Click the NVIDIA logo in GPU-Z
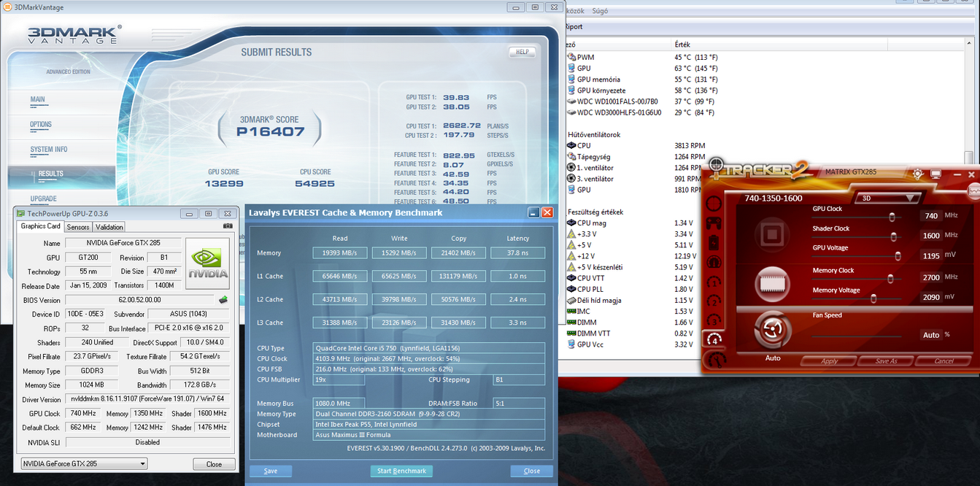Image resolution: width=980 pixels, height=486 pixels. point(208,263)
